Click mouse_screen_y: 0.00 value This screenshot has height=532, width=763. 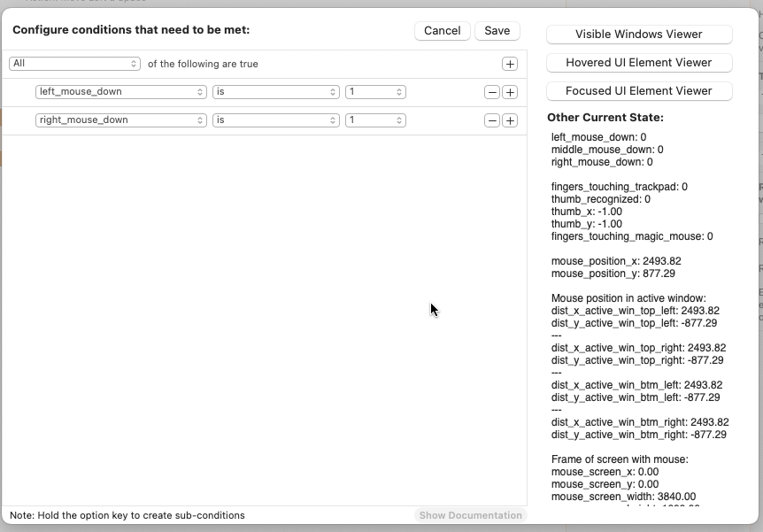click(605, 484)
